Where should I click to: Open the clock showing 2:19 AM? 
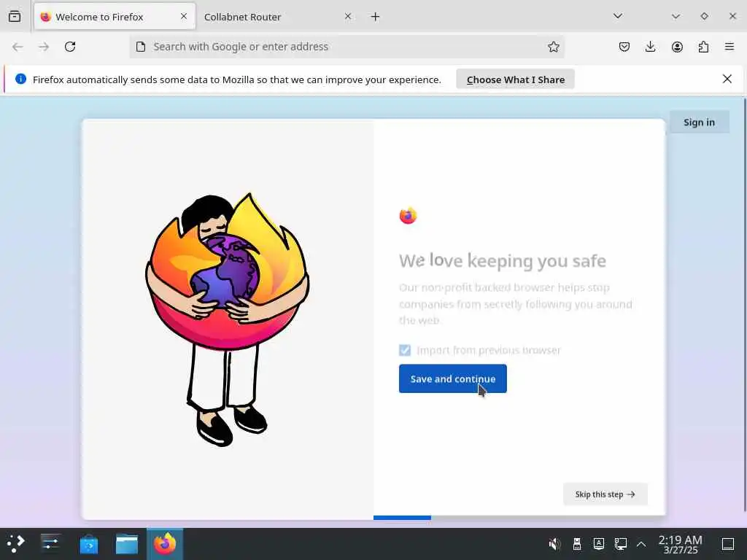click(681, 544)
